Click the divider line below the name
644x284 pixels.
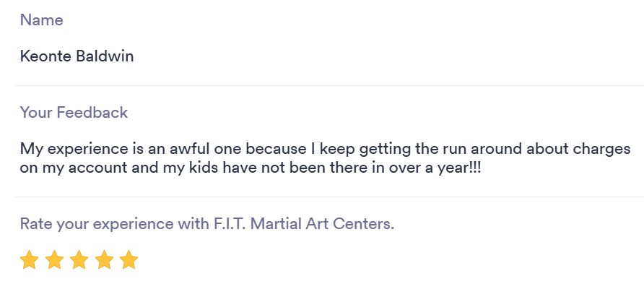(329, 85)
